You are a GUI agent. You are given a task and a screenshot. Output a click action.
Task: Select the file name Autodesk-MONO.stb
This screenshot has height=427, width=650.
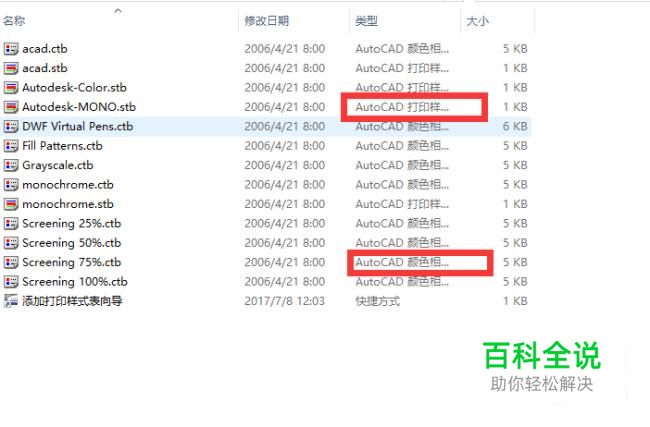pyautogui.click(x=79, y=107)
